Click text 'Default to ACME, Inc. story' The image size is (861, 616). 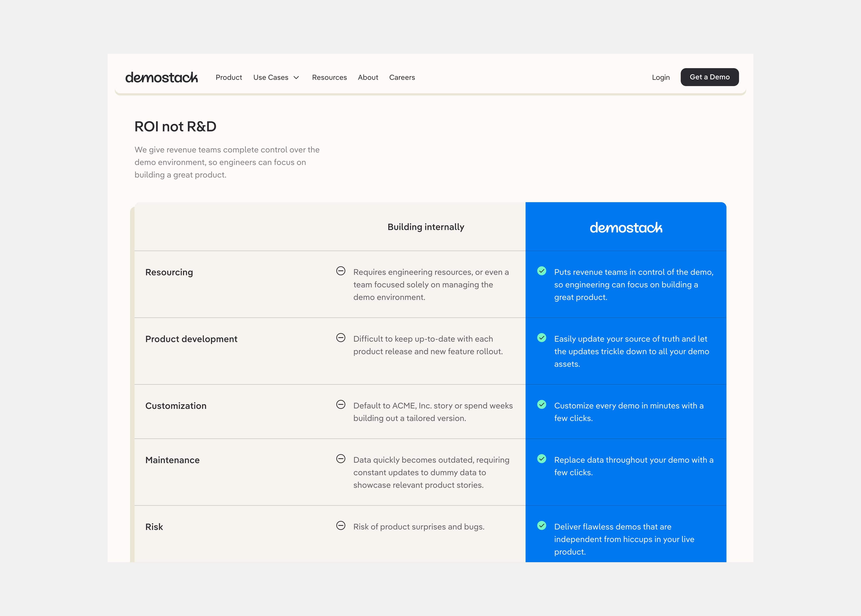tap(403, 406)
